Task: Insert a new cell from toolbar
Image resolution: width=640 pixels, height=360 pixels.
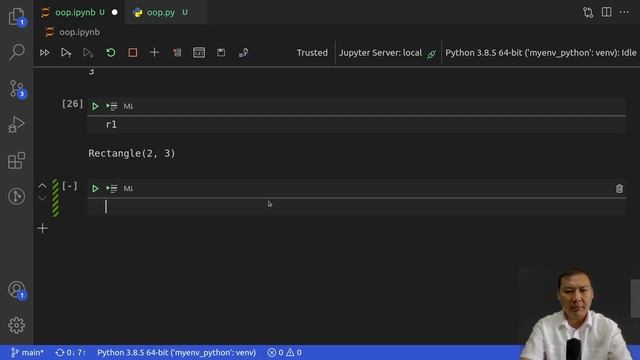Action: 154,53
